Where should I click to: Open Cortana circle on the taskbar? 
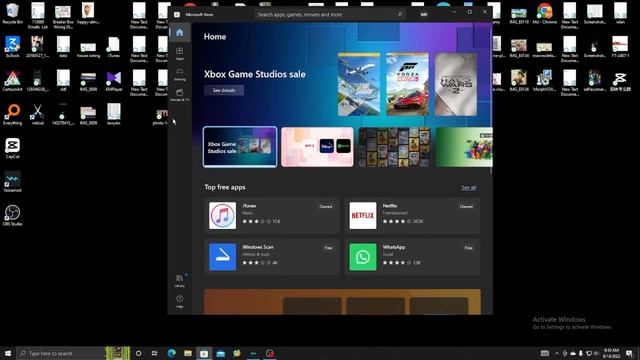pyautogui.click(x=138, y=353)
